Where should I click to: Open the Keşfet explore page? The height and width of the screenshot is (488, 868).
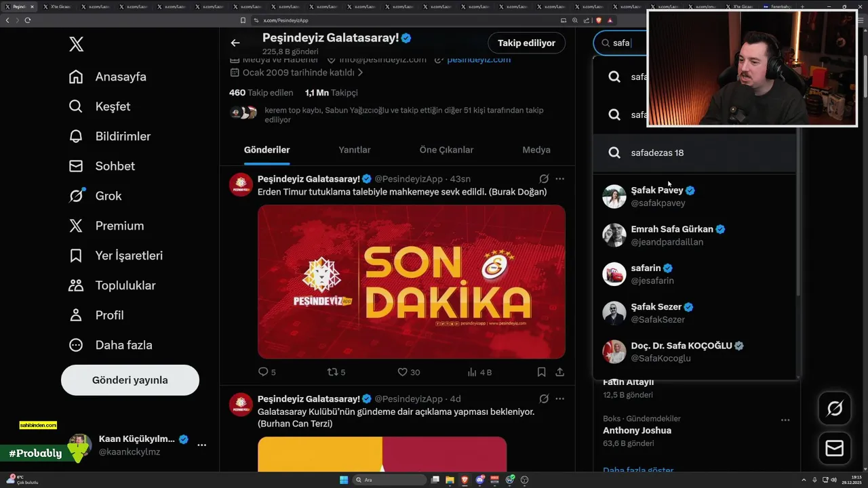tap(100, 106)
